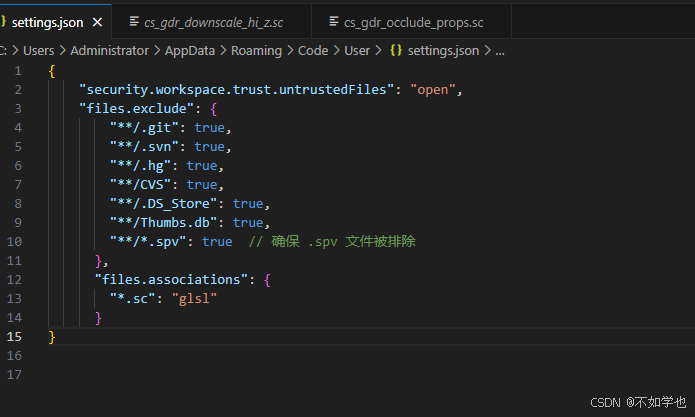Click the "**/.svn" key
Viewport: 695px width, 417px height.
click(144, 147)
